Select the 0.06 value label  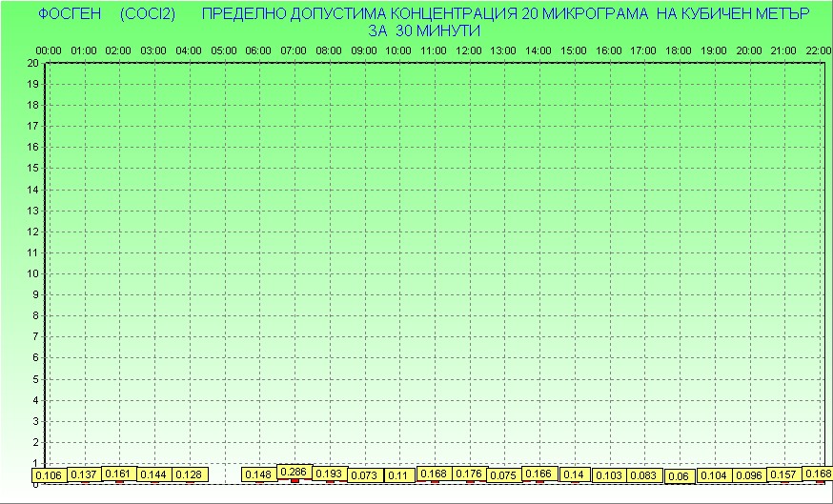pos(680,476)
